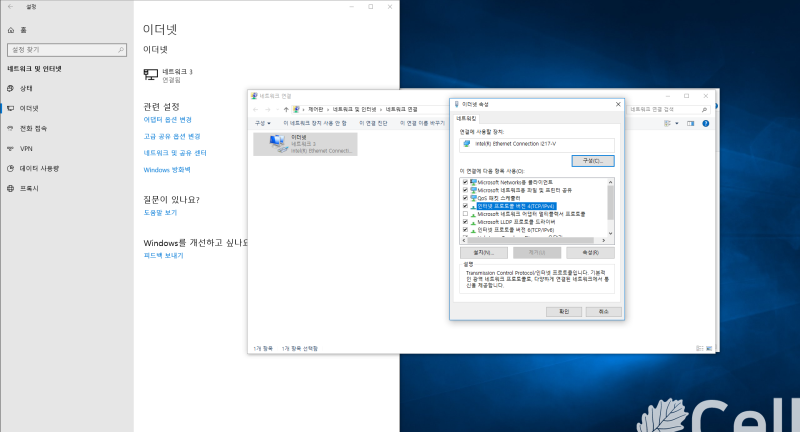This screenshot has width=800, height=432.
Task: Open the 네트워크 및 공유 센터 link
Action: coord(175,153)
